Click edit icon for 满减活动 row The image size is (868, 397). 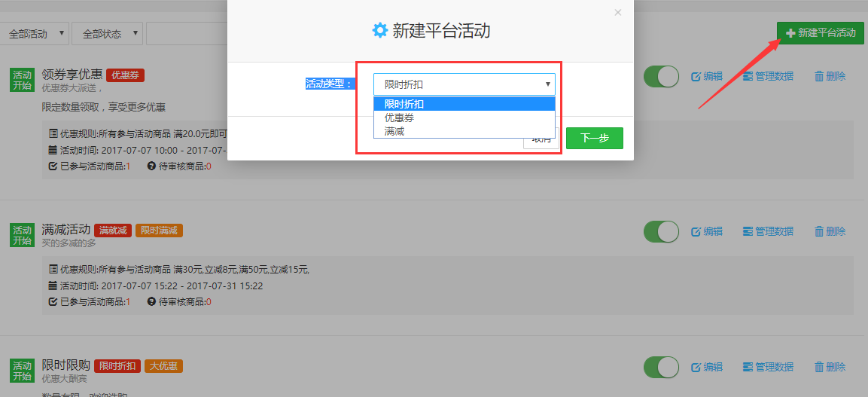(x=696, y=231)
